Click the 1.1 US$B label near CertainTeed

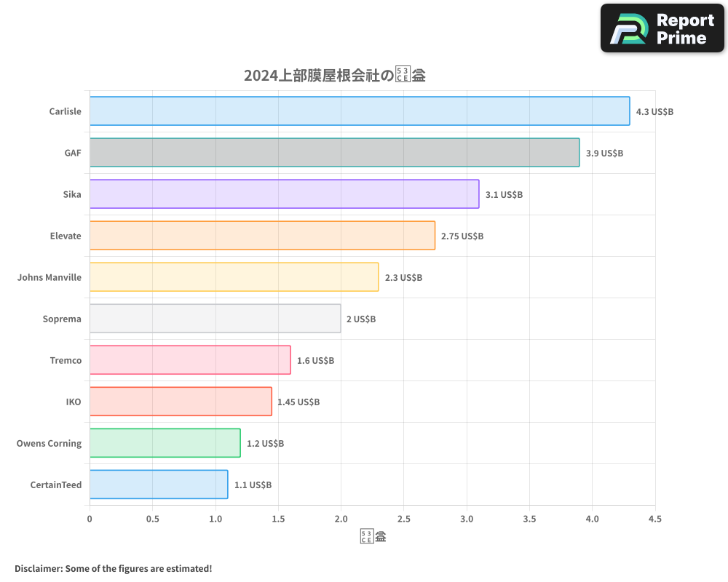tap(253, 485)
